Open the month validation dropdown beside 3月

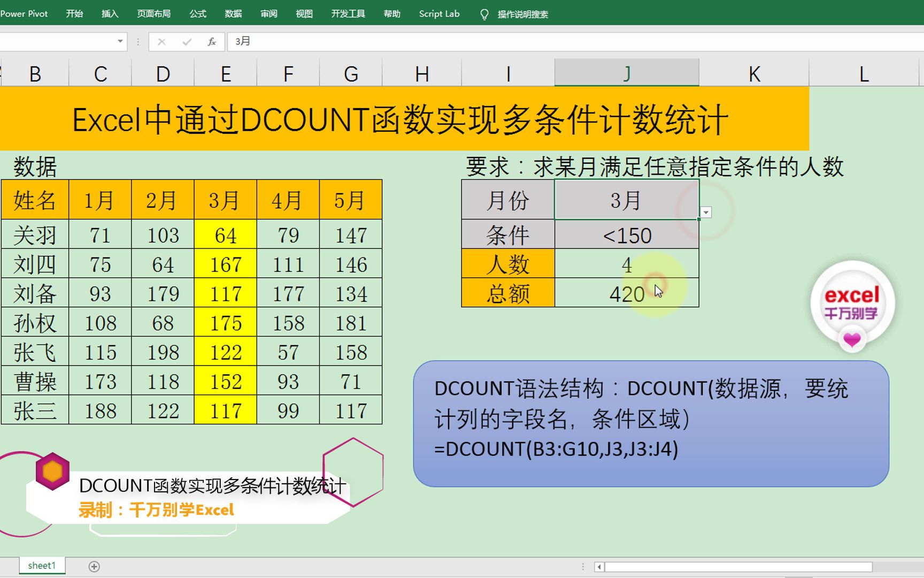click(x=706, y=212)
